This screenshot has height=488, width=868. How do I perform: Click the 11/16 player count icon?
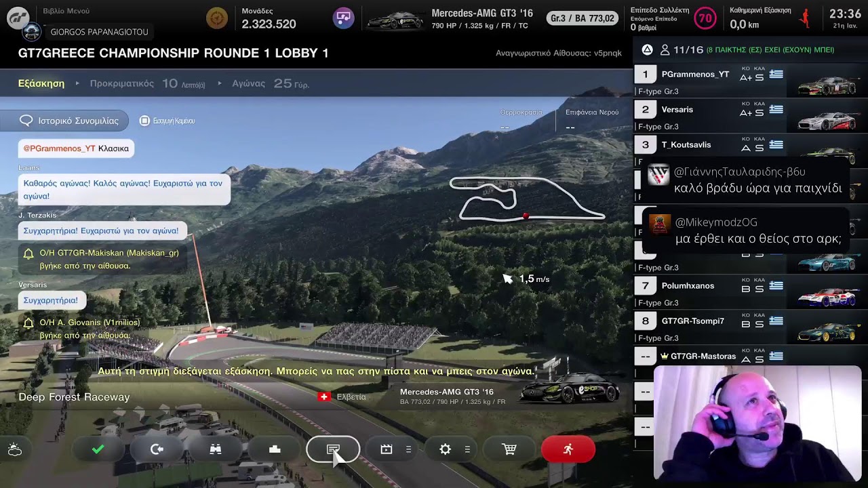(665, 49)
